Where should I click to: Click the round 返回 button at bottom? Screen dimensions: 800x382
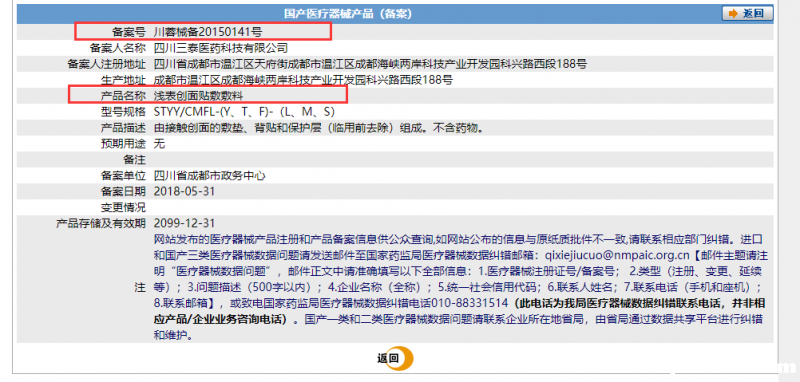point(395,358)
